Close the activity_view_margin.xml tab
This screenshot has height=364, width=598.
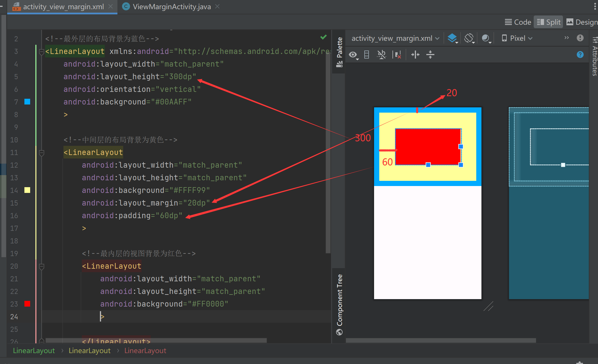coord(111,6)
